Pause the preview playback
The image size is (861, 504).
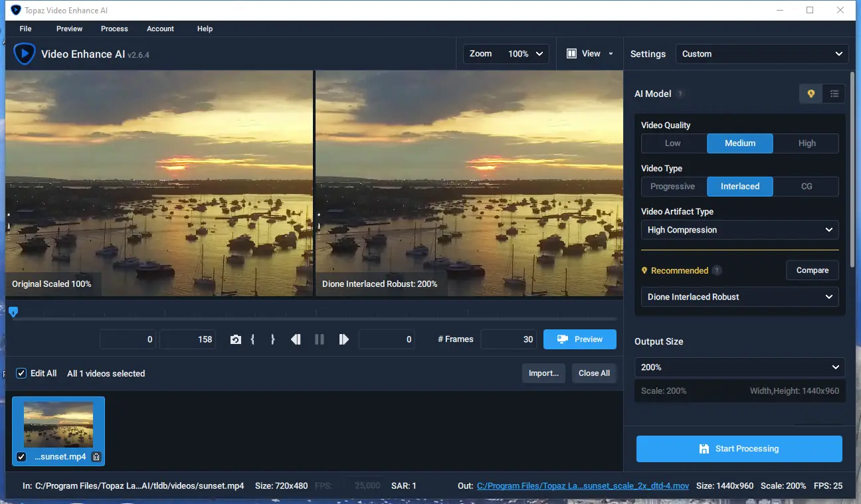(x=320, y=339)
